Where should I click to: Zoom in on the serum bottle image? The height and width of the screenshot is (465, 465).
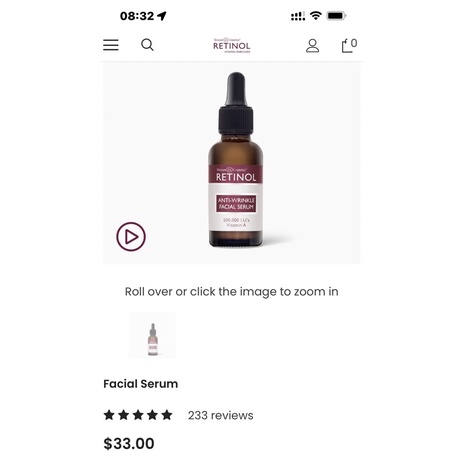click(x=236, y=160)
